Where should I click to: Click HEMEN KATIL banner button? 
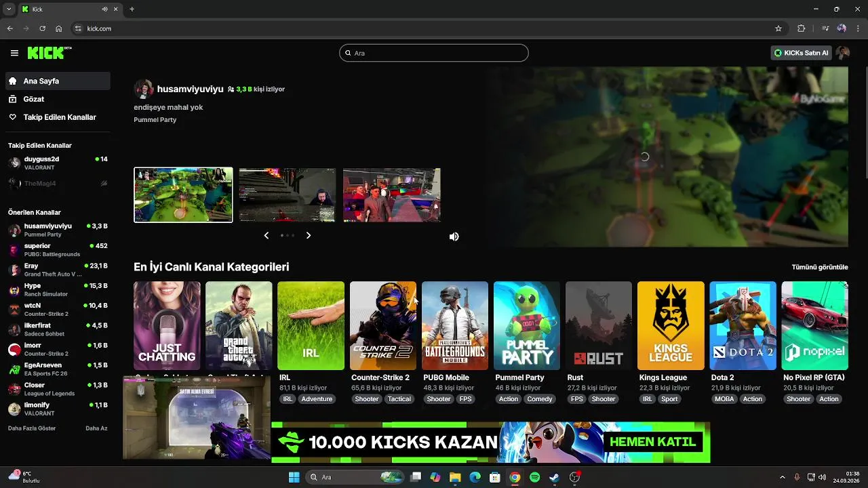[653, 442]
